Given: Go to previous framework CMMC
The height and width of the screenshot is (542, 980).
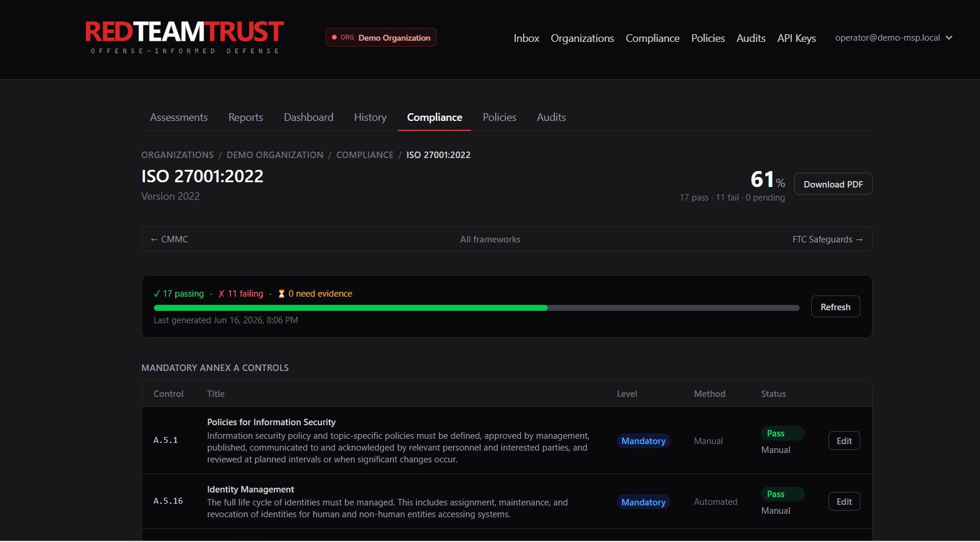Looking at the screenshot, I should point(170,239).
